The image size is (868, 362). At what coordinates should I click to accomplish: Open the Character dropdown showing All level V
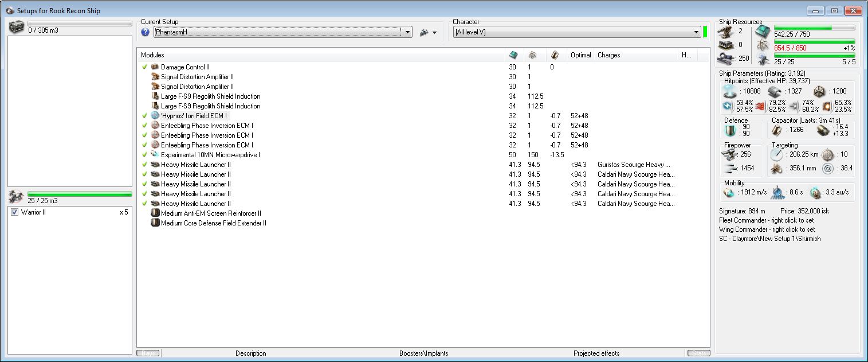pos(576,32)
